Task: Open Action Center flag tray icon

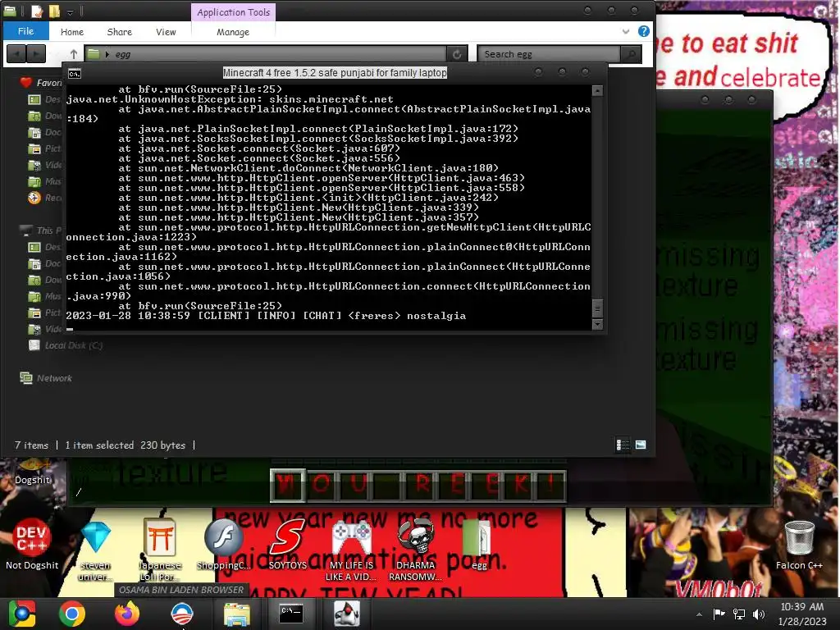Action: 719,614
